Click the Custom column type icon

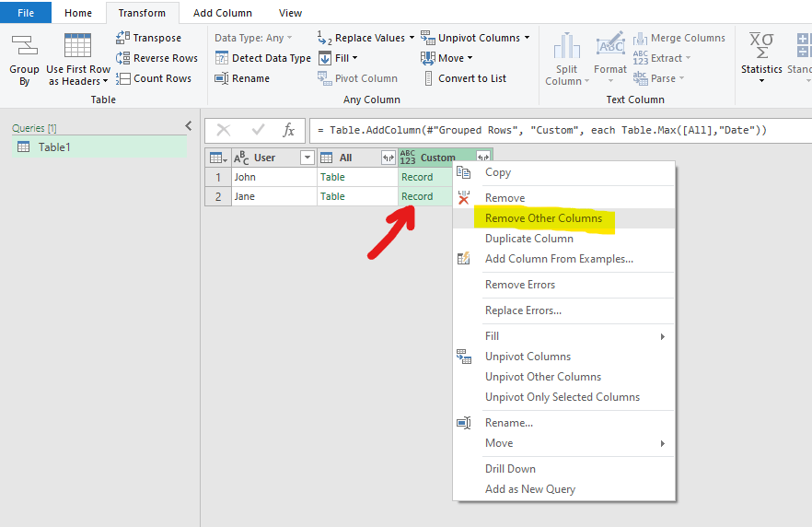coord(408,158)
